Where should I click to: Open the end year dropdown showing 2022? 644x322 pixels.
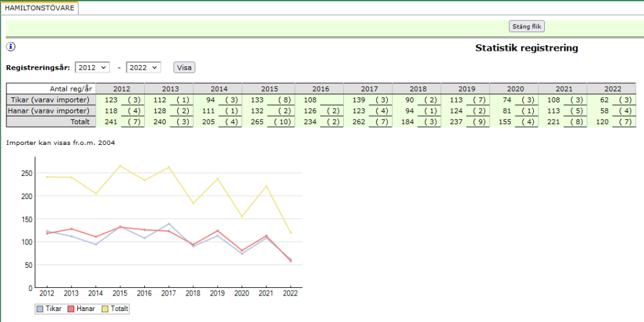point(144,68)
